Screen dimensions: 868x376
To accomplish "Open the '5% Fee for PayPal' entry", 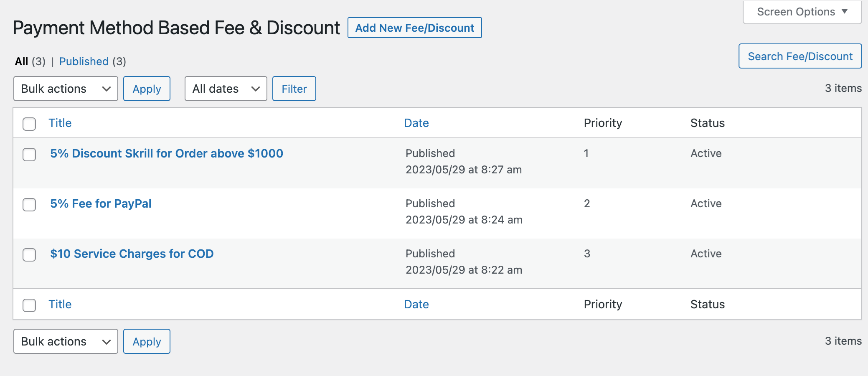I will pos(101,203).
